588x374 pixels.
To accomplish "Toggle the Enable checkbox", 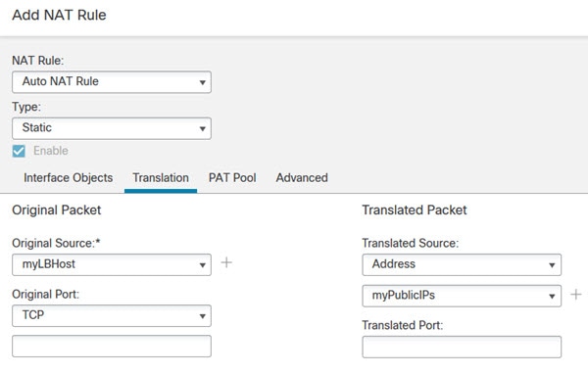I will [x=19, y=151].
